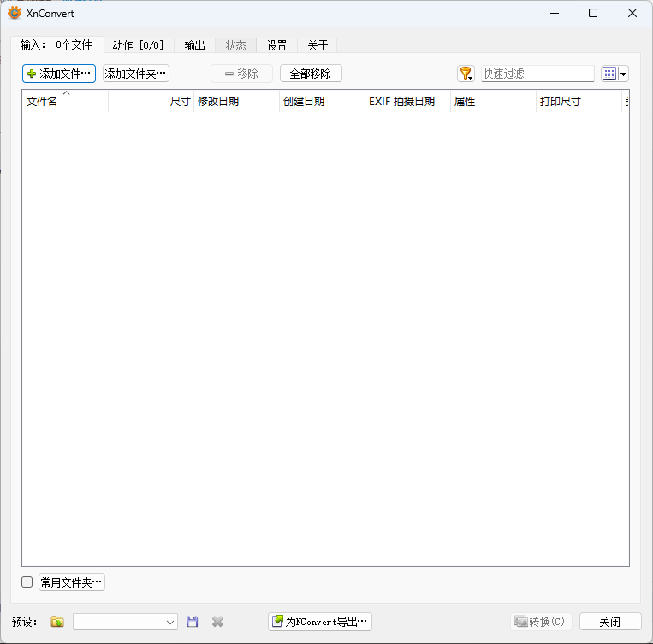Open the view mode grid icon
Viewport: 653px width, 644px height.
coord(609,74)
